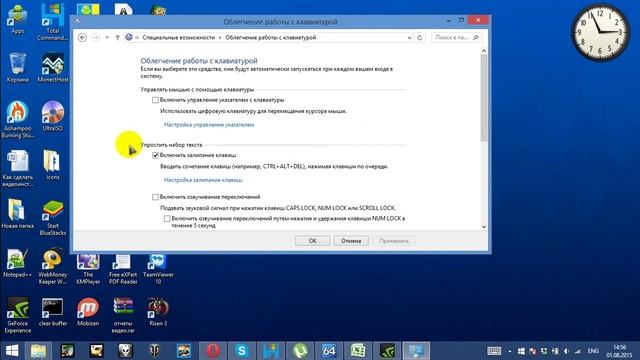Open TeamViewer 10 desktop shortcut

(158, 269)
